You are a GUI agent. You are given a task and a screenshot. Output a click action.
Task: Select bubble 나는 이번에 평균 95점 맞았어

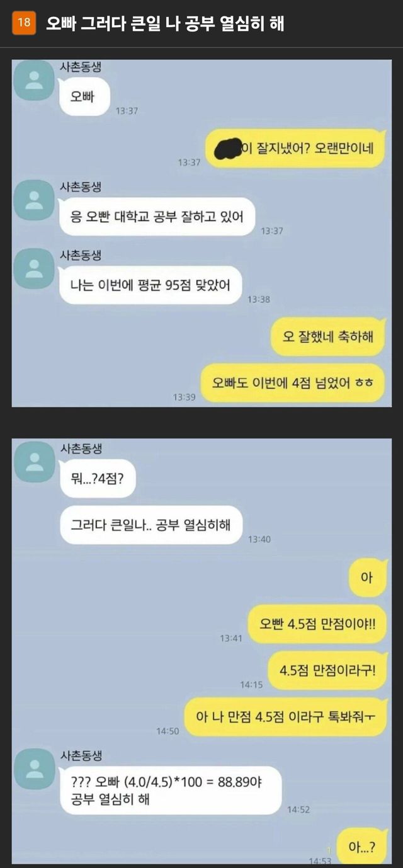click(x=150, y=286)
